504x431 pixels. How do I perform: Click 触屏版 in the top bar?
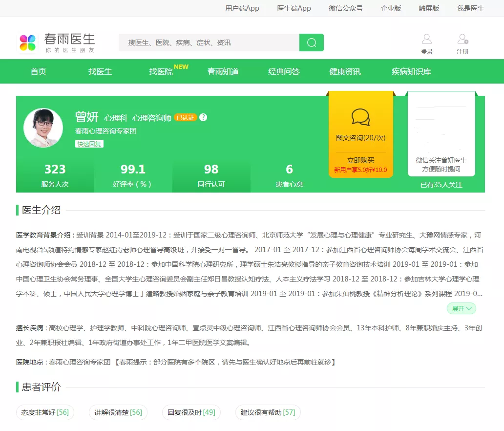click(428, 8)
